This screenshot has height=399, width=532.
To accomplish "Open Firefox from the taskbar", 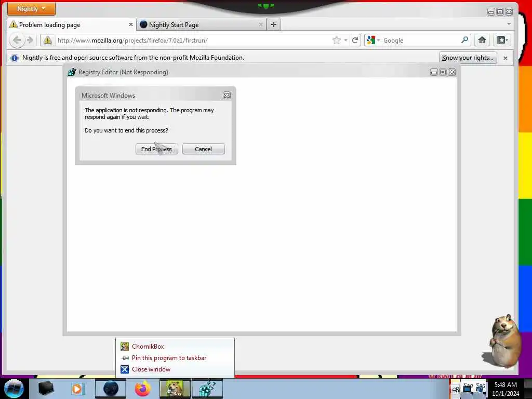I will pos(142,389).
